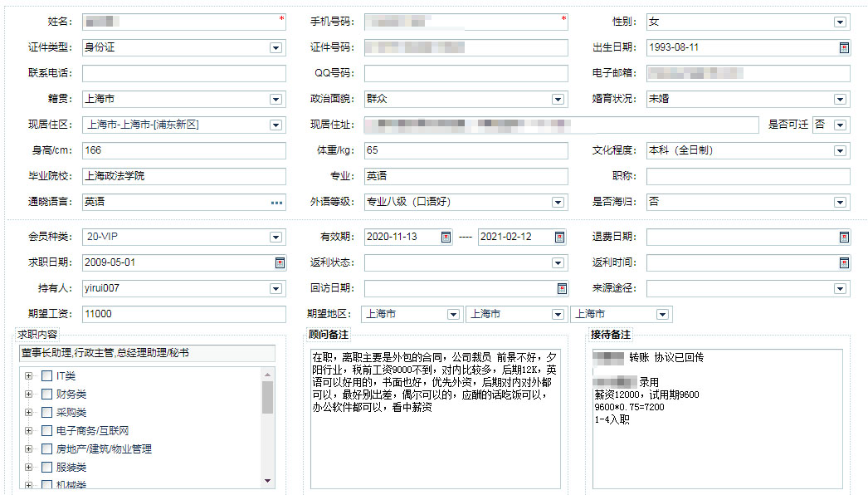Click inside the 顾问备注 text area

pos(436,419)
